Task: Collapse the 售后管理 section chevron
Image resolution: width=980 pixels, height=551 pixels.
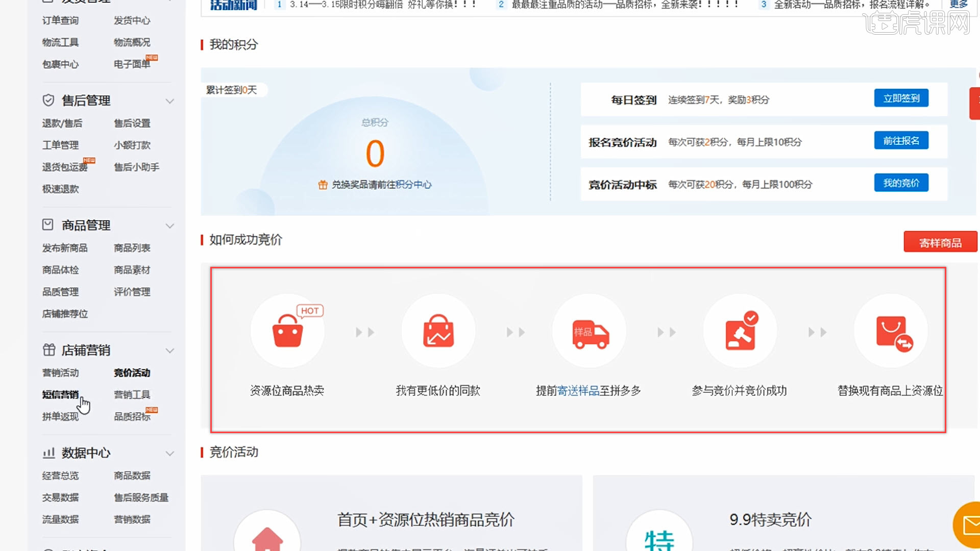Action: pos(170,101)
